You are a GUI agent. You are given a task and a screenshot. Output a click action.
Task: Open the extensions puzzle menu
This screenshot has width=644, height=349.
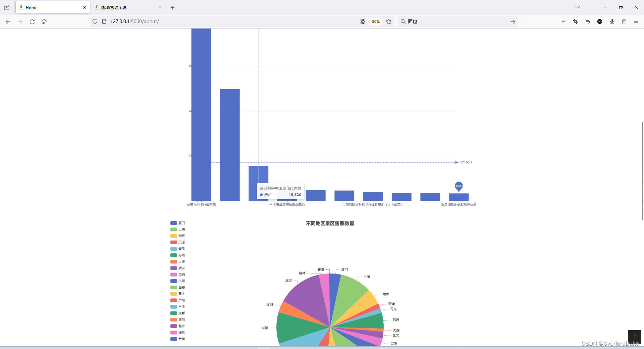(624, 21)
